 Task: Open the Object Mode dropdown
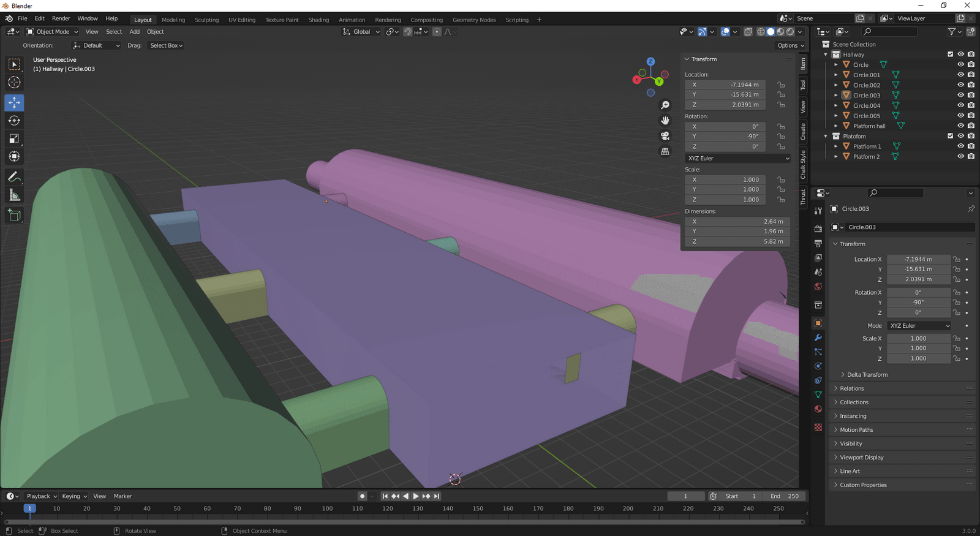click(52, 32)
